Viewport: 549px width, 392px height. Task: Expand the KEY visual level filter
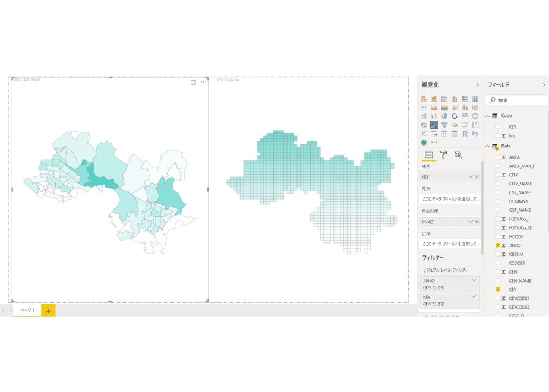[x=474, y=296]
